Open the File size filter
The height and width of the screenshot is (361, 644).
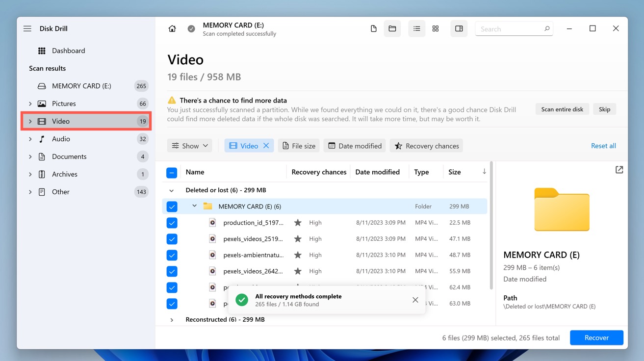click(x=299, y=146)
